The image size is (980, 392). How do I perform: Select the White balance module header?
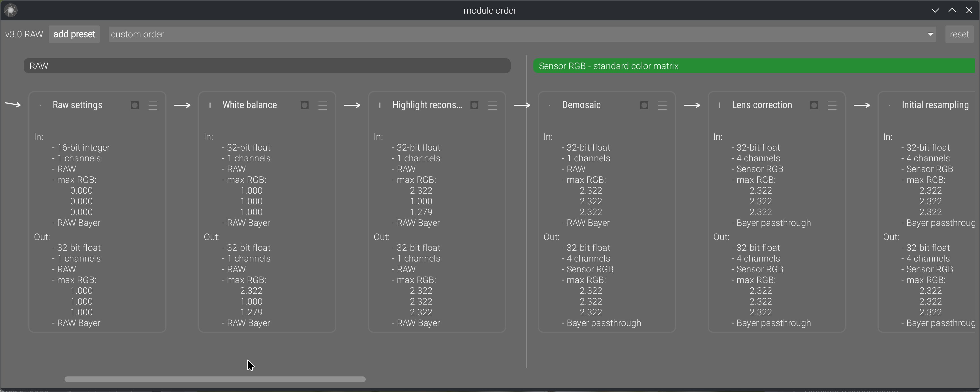click(250, 105)
